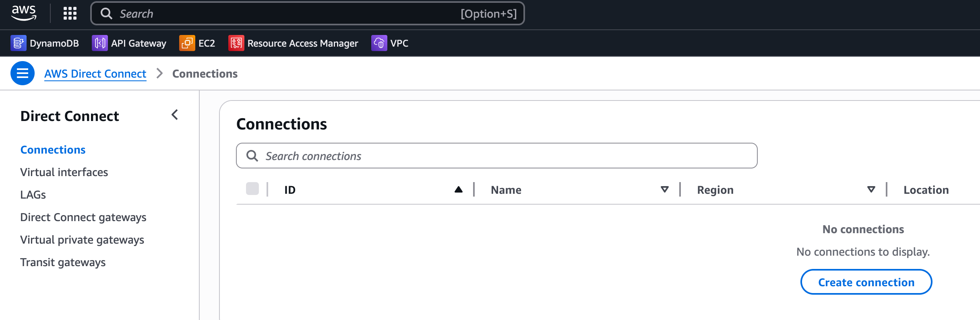
Task: Click the Direct Connect sidebar heading
Action: (70, 116)
